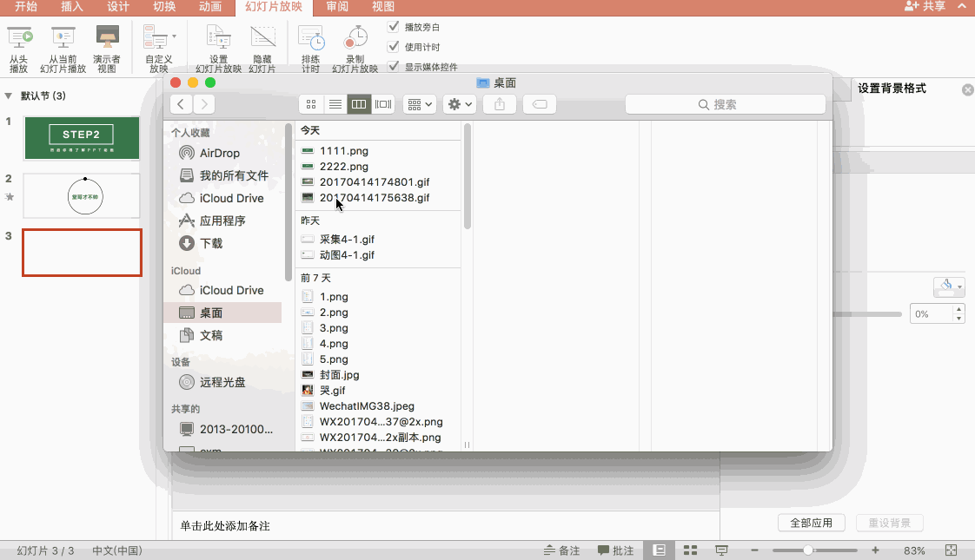Click Finder share icon

tap(500, 104)
